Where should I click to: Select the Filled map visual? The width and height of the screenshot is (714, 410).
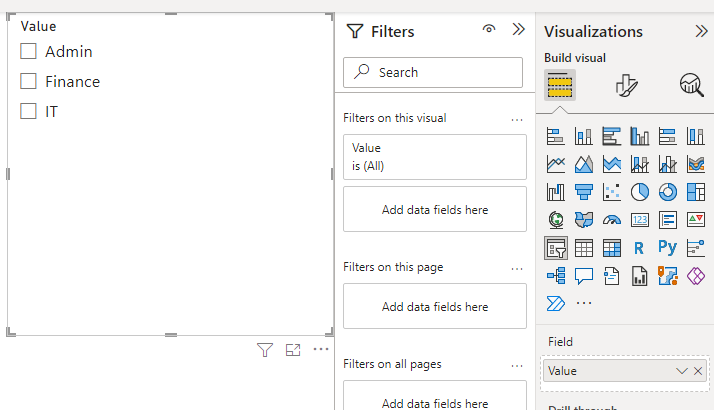click(x=584, y=220)
